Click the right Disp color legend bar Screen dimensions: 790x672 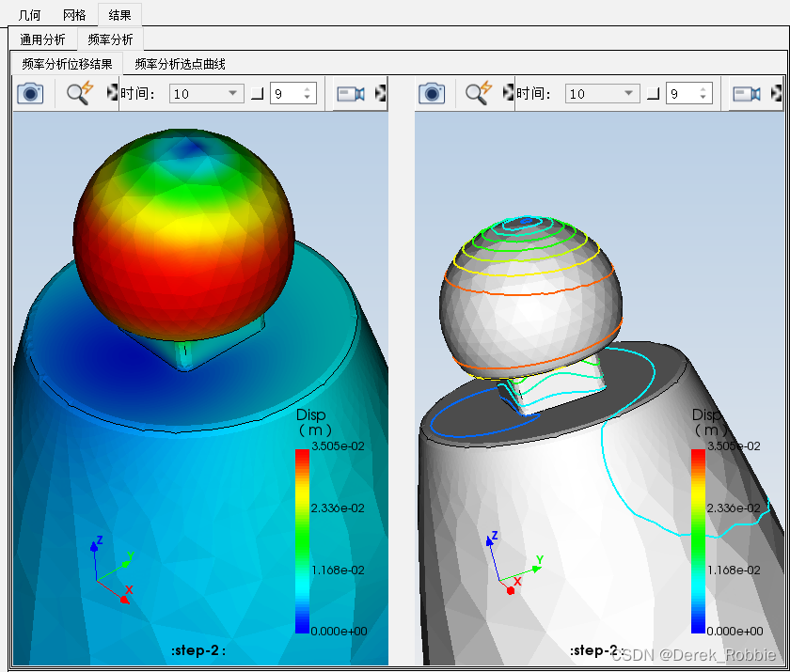tap(698, 541)
